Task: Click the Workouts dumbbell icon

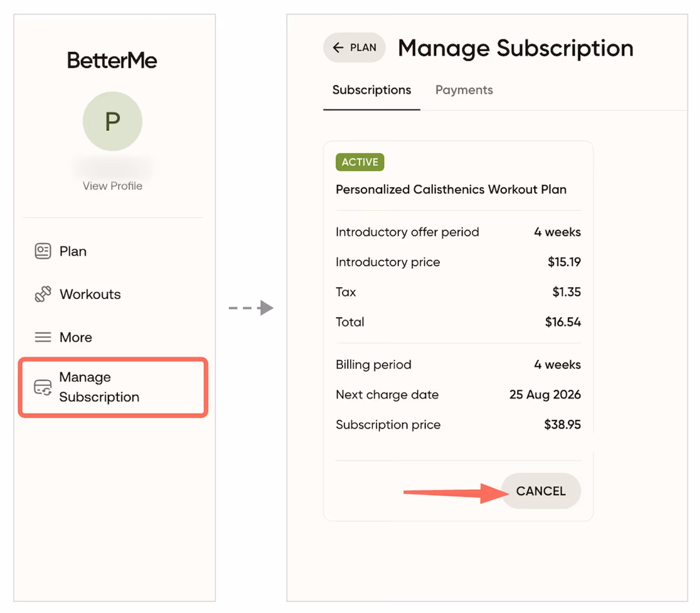Action: 43,294
